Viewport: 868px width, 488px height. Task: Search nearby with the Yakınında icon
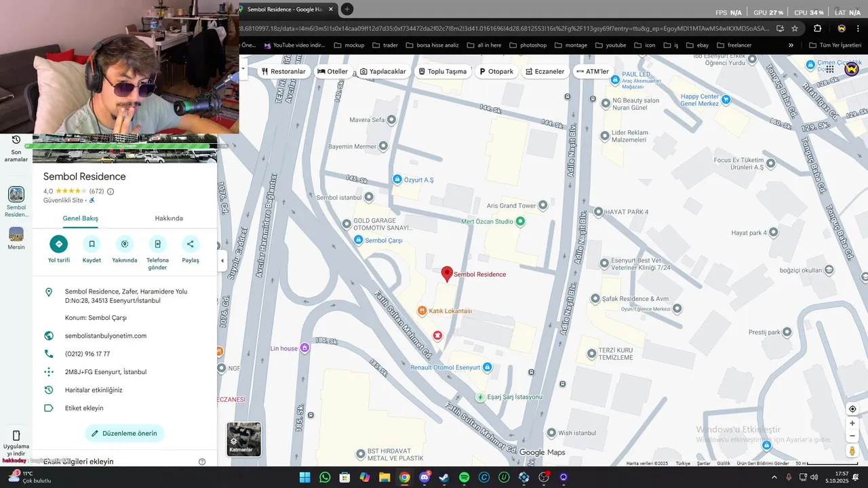(x=125, y=244)
